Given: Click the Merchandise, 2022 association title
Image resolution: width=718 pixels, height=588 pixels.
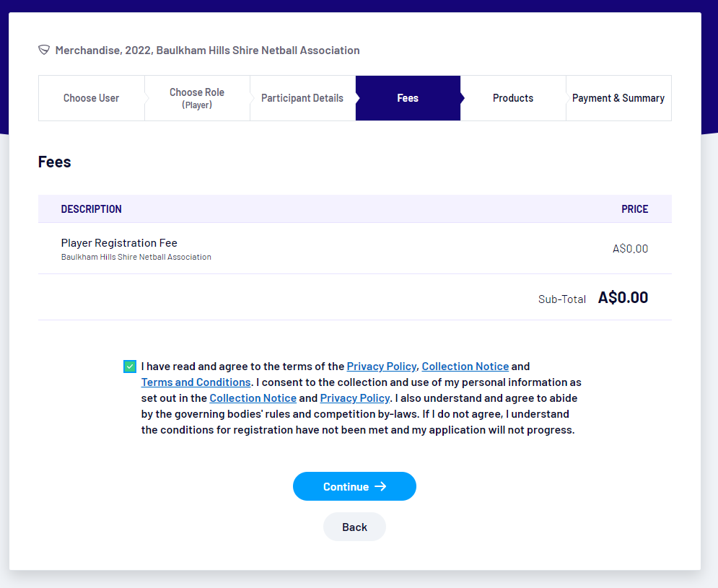Looking at the screenshot, I should click(x=207, y=50).
